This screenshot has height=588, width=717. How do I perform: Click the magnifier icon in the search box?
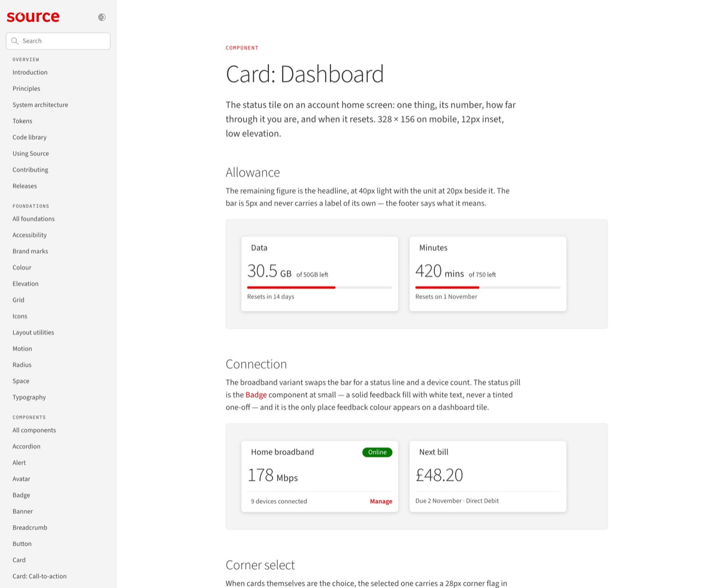click(15, 41)
